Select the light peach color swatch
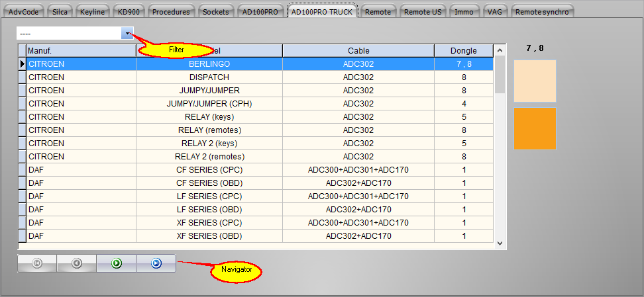644x297 pixels. (535, 81)
